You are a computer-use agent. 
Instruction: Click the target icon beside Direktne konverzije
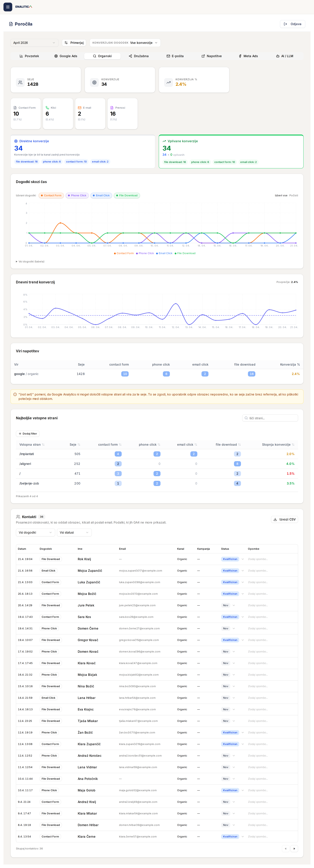click(x=16, y=141)
